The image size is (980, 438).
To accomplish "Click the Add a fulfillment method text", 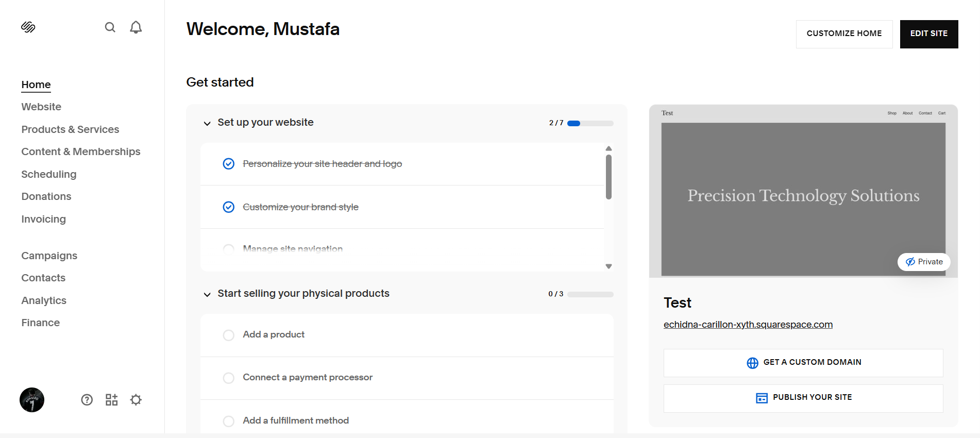I will (x=296, y=421).
